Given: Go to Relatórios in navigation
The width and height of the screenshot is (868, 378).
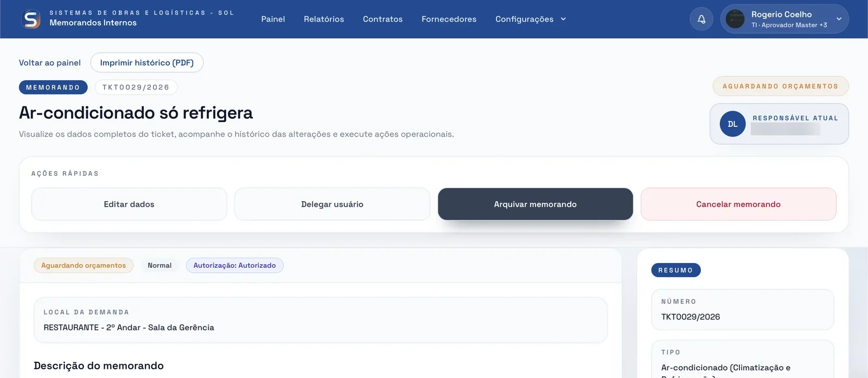Looking at the screenshot, I should coord(324,19).
